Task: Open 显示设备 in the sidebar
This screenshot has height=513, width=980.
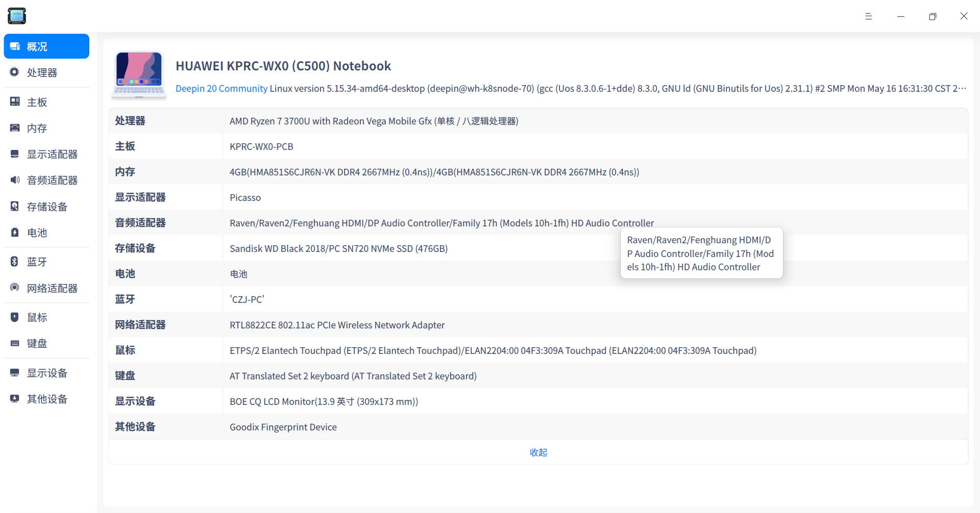Action: (46, 373)
